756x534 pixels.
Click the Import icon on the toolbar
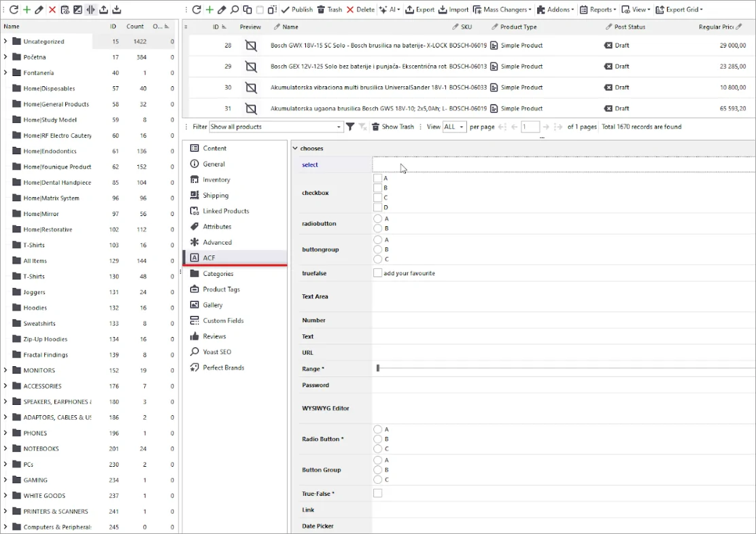(453, 10)
